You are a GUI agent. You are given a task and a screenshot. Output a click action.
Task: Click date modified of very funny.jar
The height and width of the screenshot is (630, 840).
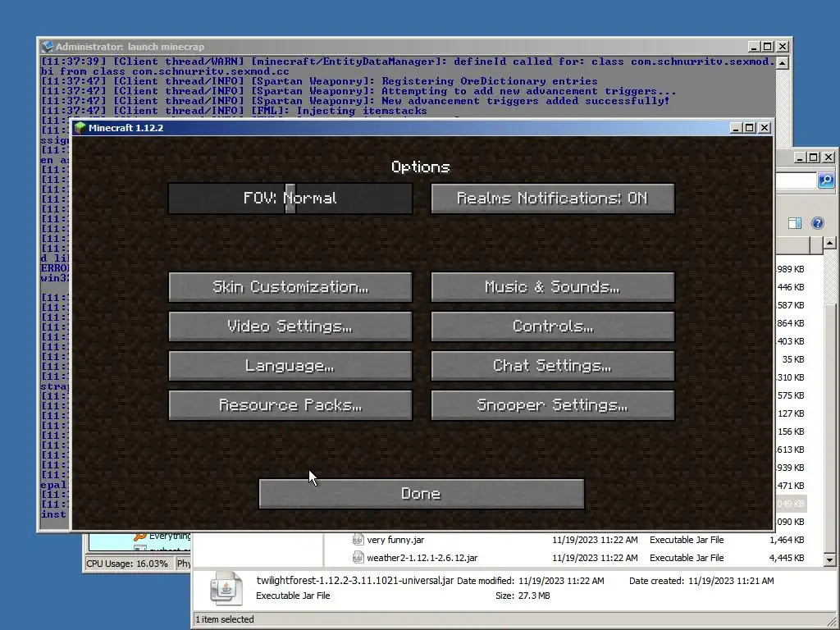[x=596, y=540]
